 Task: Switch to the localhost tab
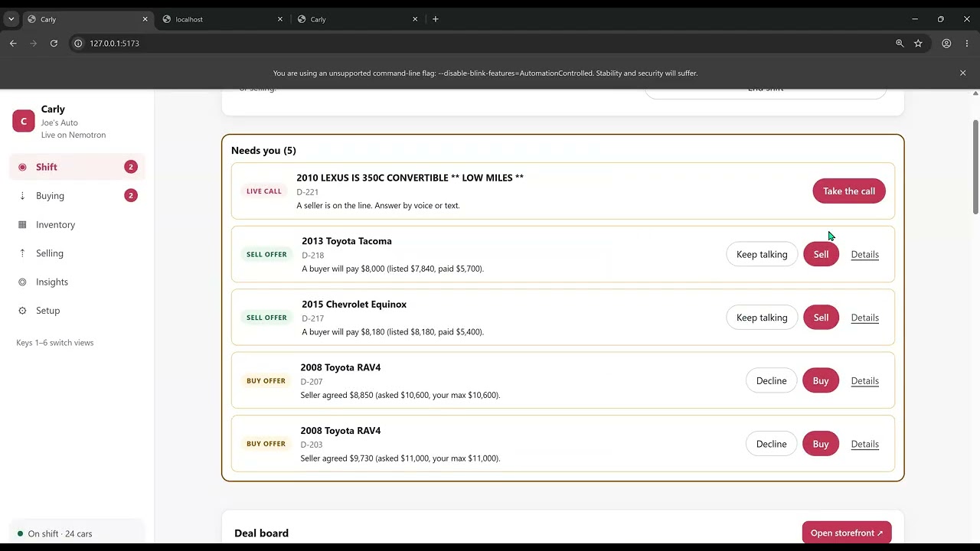pos(222,19)
